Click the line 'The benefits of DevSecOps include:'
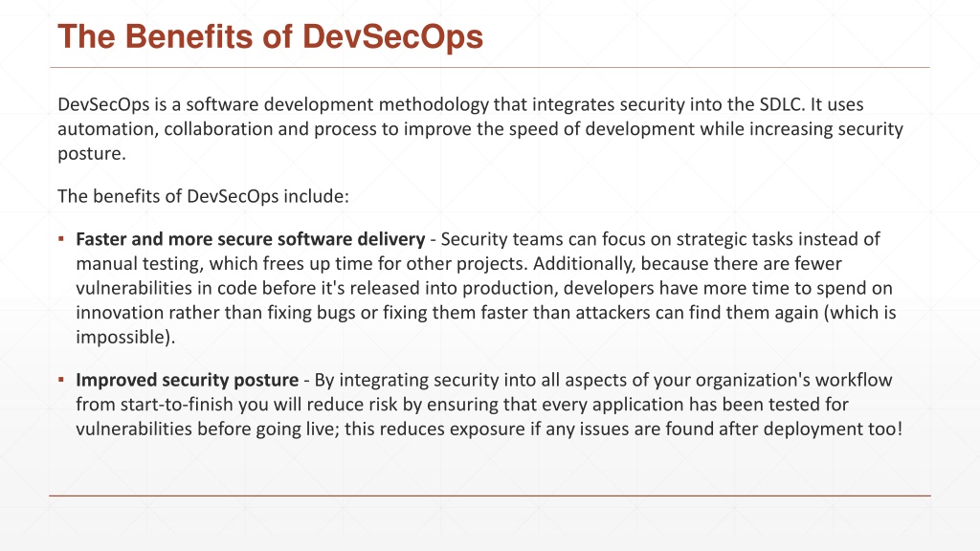 203,196
